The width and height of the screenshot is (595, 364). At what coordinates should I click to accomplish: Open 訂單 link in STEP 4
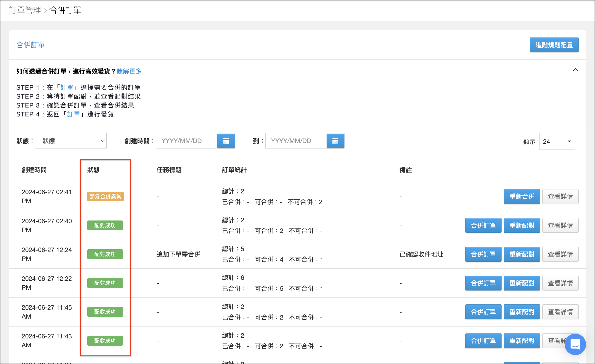tap(74, 114)
